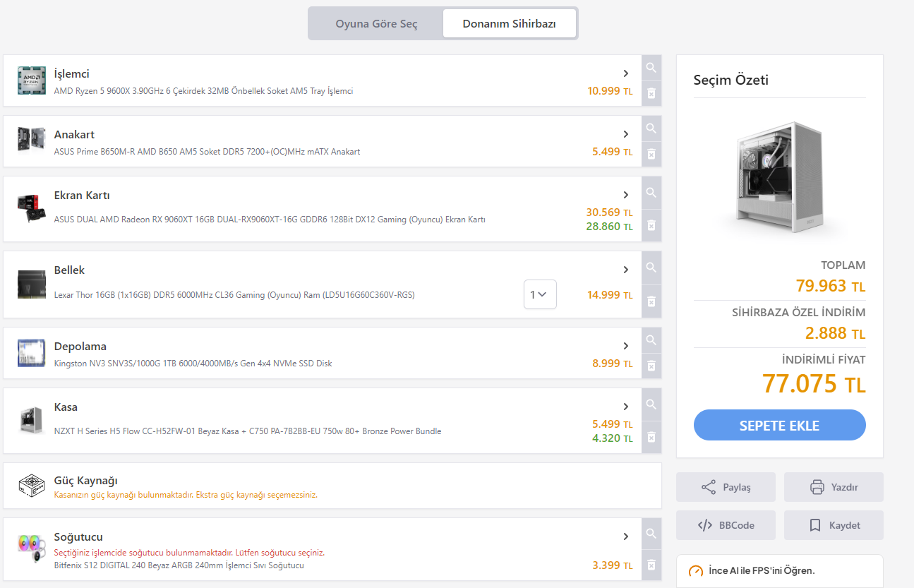Delete the Soğutucu selection
Viewport: 914px width, 588px height.
coord(651,565)
